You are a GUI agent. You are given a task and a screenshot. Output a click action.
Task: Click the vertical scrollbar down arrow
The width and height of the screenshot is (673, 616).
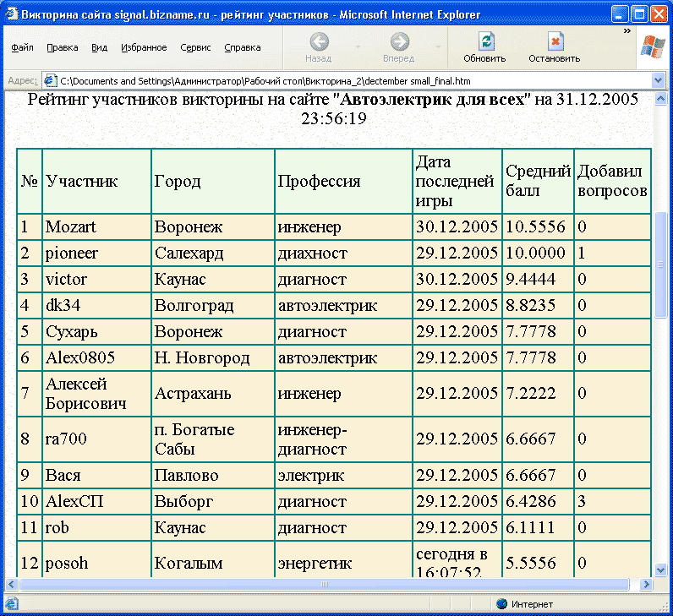click(x=660, y=570)
